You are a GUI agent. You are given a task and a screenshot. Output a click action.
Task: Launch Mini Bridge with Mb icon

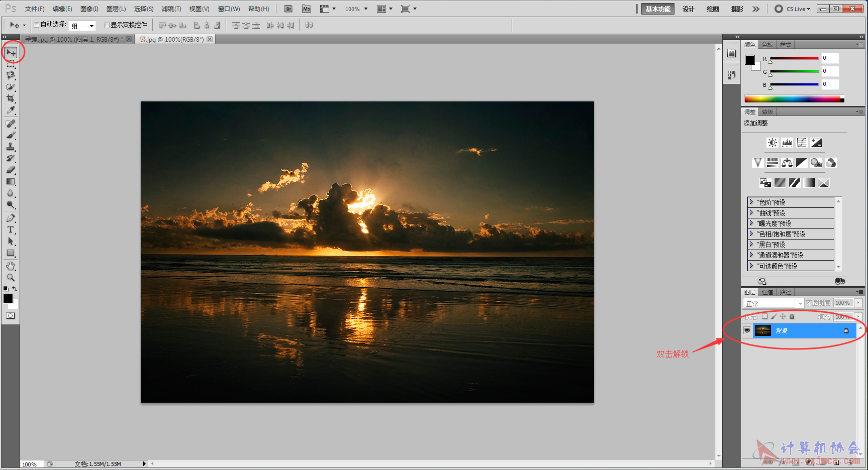[307, 9]
